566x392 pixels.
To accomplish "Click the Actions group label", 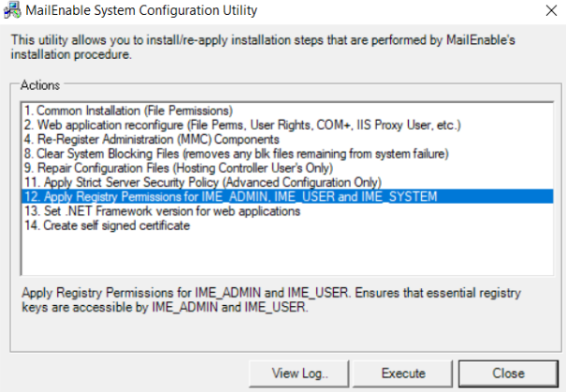I will pyautogui.click(x=40, y=85).
